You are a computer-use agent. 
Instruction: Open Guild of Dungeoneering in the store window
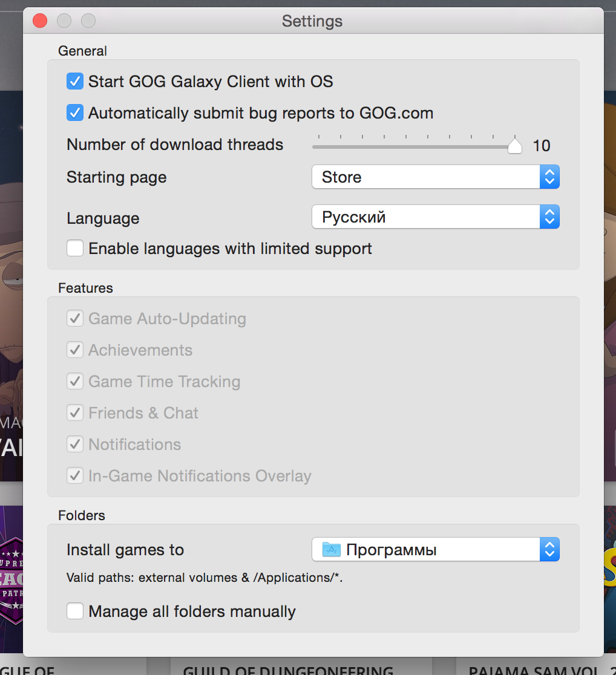(x=288, y=670)
